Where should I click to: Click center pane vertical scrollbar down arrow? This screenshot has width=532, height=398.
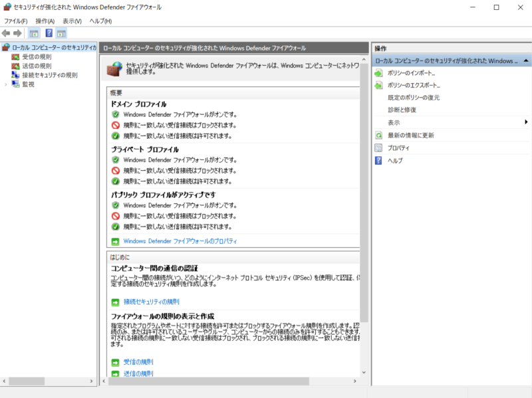coord(364,372)
